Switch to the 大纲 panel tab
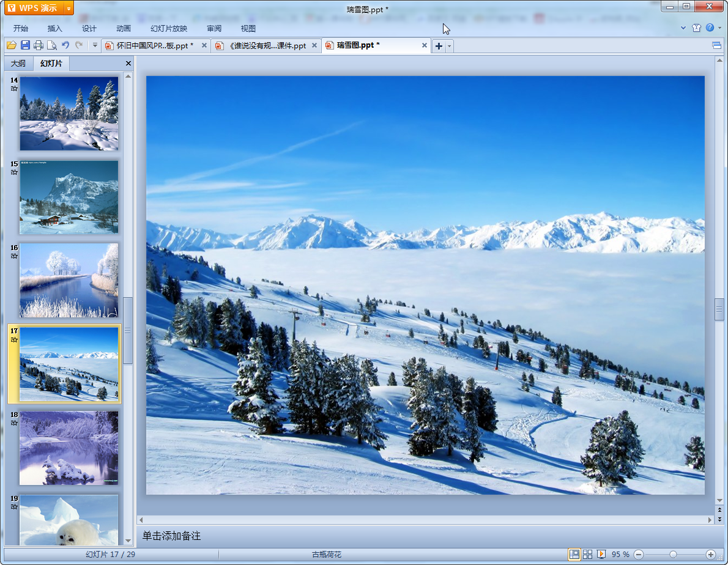The height and width of the screenshot is (565, 728). click(18, 63)
